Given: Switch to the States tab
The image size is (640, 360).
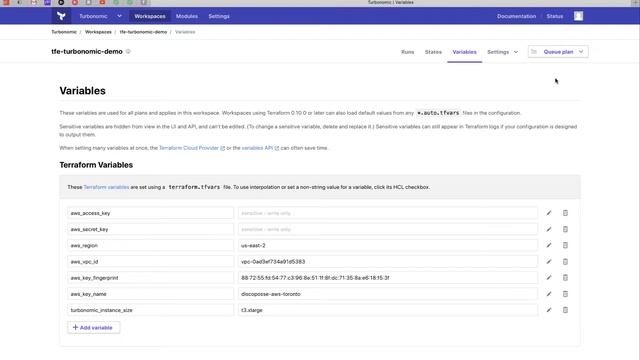Looking at the screenshot, I should (433, 52).
